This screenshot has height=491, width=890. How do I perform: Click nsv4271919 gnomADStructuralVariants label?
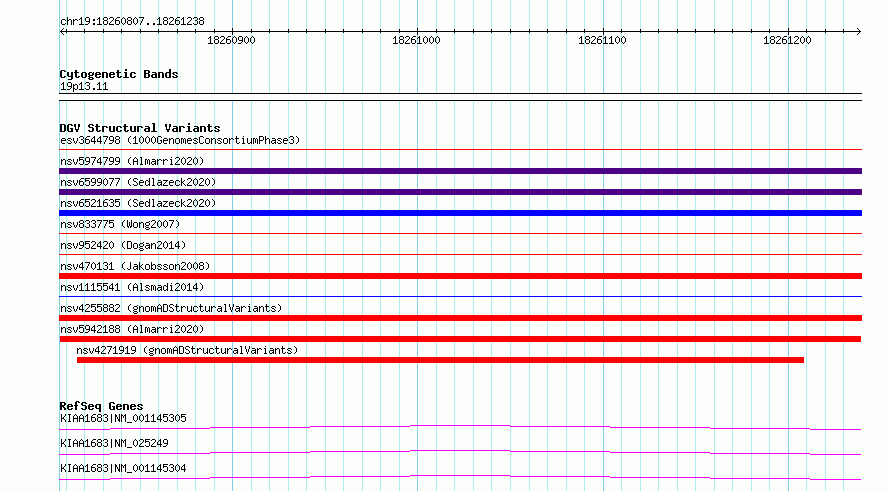(x=187, y=350)
